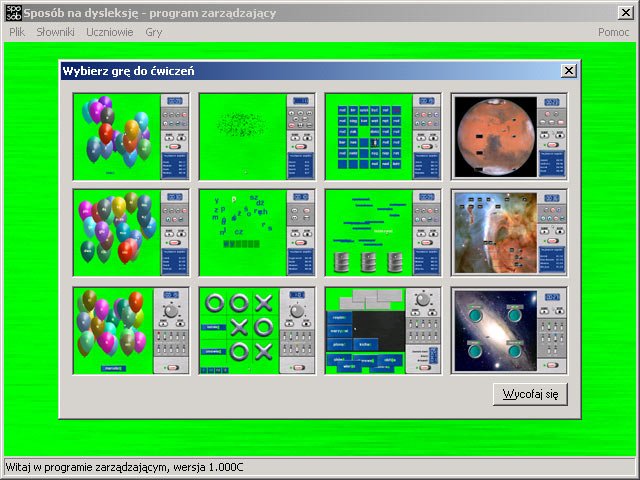This screenshot has width=640, height=480.
Task: Choose the game with three barrels
Action: [383, 234]
